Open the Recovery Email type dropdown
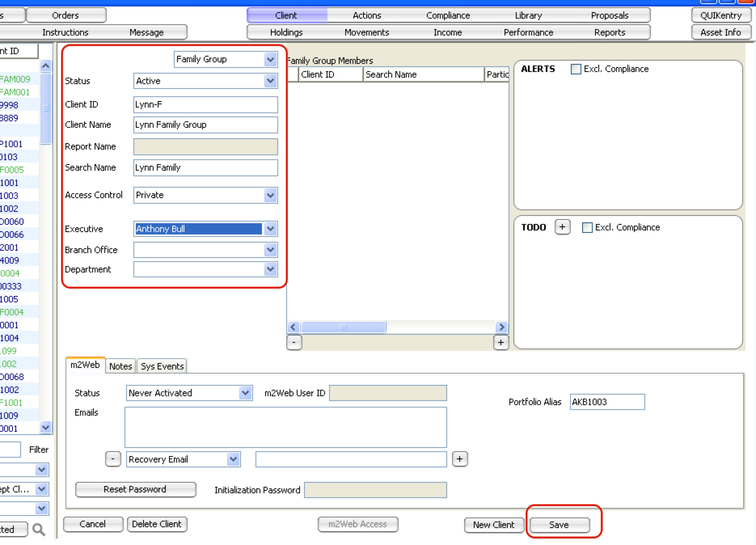 (x=233, y=459)
